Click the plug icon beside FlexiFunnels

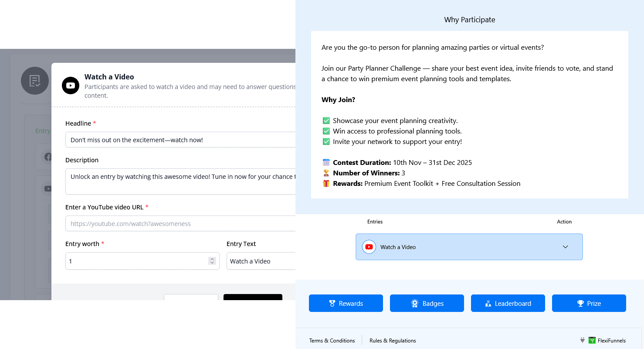[583, 340]
